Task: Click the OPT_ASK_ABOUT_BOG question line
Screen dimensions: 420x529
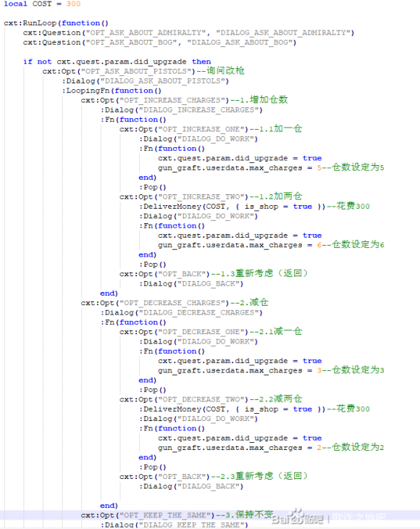Action: (x=159, y=43)
